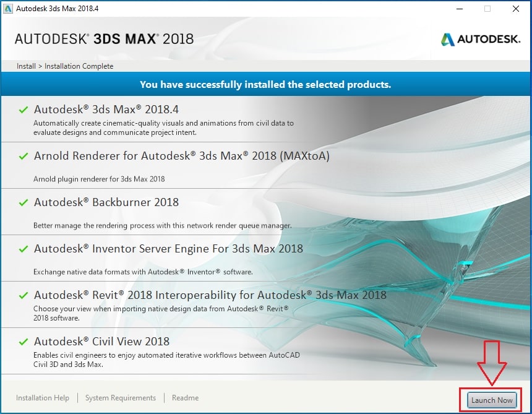
Task: Select the 'Arnold Renderer for Autodesk® 3ds Max® 2018 (MAXtoA)' title
Action: [181, 156]
